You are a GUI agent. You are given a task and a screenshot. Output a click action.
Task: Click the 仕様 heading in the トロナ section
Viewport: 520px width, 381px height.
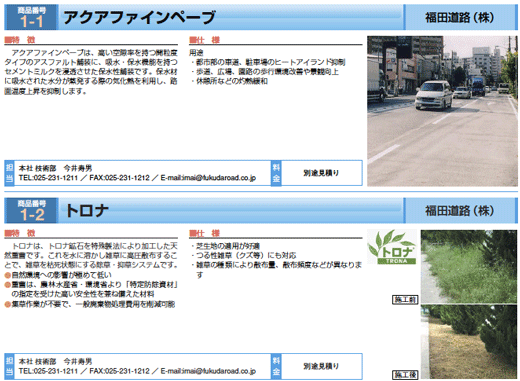point(205,233)
